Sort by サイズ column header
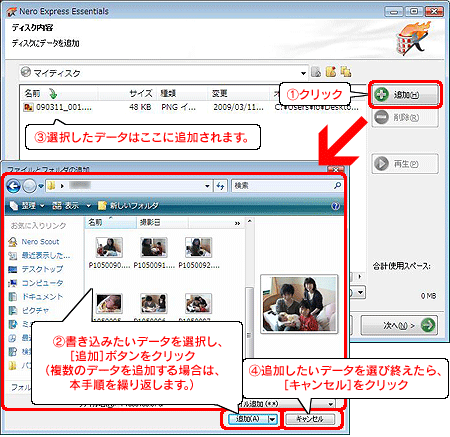The image size is (450, 437). pos(127,93)
